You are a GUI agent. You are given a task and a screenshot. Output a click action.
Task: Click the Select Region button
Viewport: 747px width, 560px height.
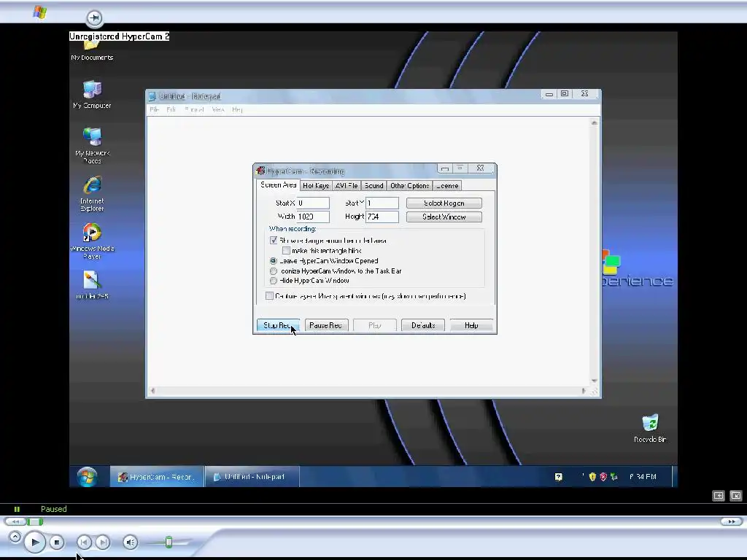pyautogui.click(x=444, y=203)
